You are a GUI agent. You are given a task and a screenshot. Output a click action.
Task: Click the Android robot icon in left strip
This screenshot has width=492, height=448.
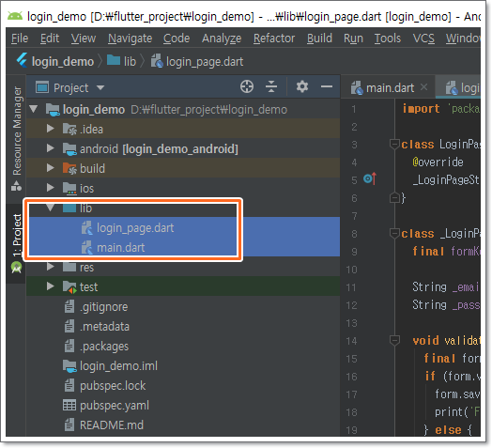click(16, 268)
